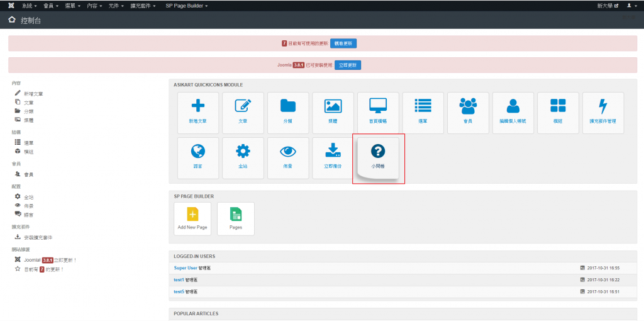Click the 立即更新 button for Joomla update

pos(349,65)
